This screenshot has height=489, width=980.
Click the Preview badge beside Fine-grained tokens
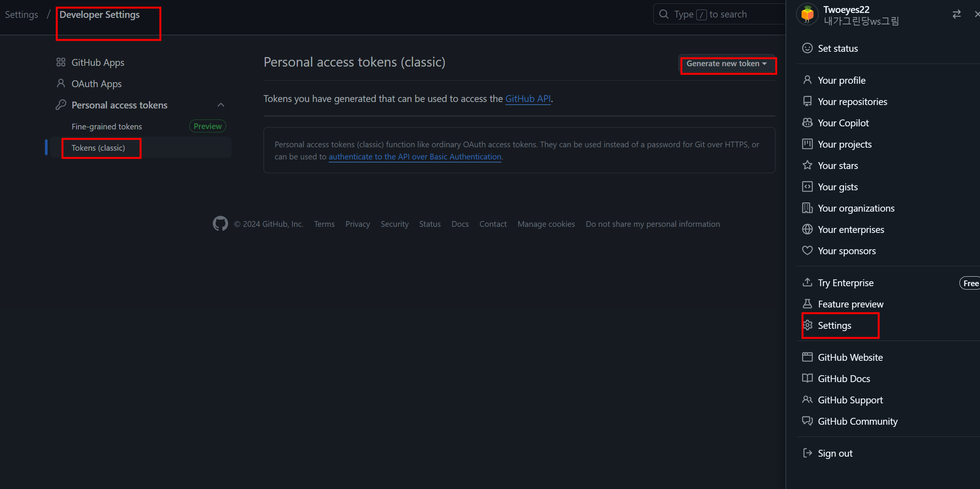tap(208, 126)
